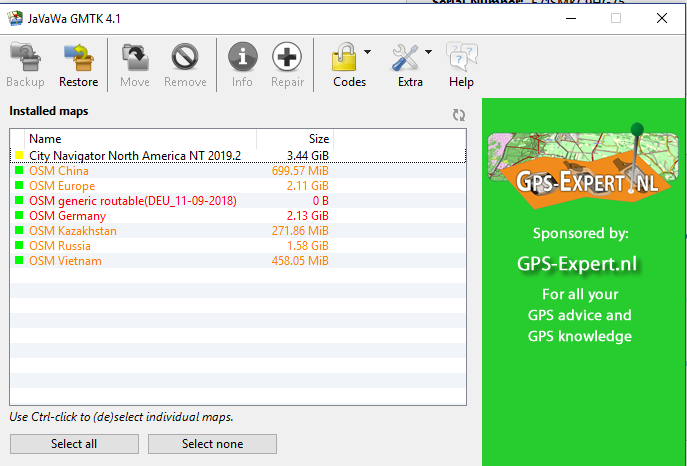
Task: Click the 271.86 MiB size cell
Action: 300,231
